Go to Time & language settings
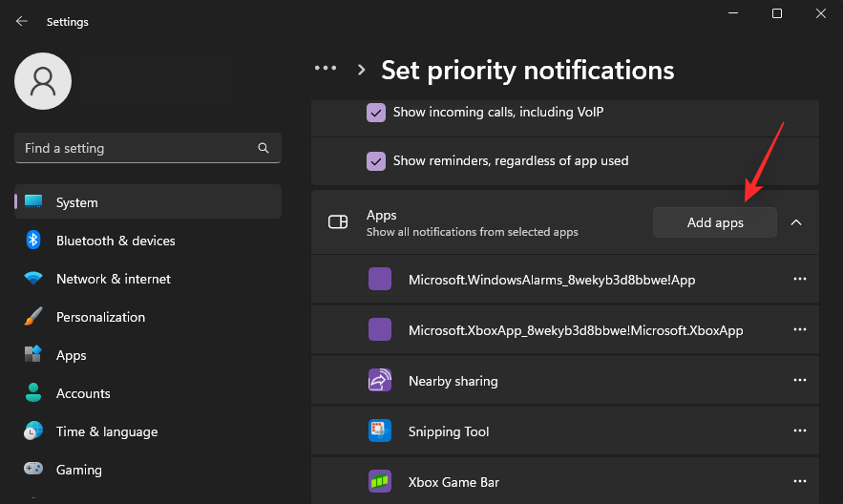Screen dimensions: 843x504 [106, 431]
